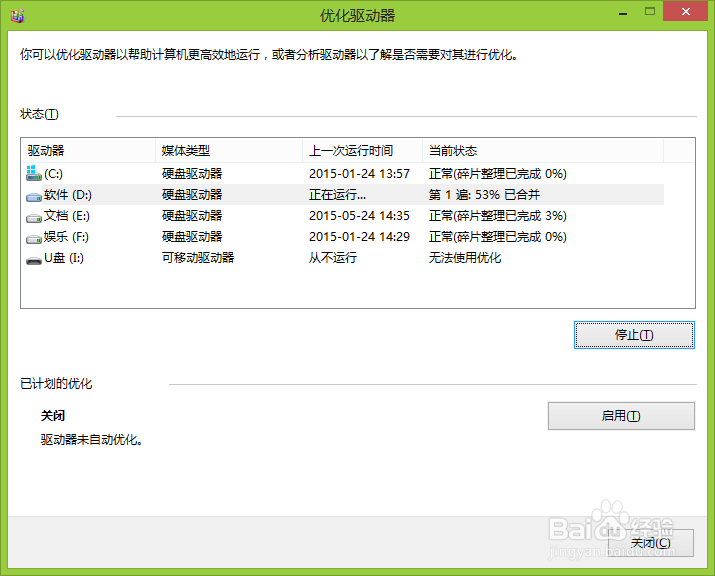This screenshot has width=715, height=576.
Task: Click the 从不运行 cell
Action: click(333, 258)
